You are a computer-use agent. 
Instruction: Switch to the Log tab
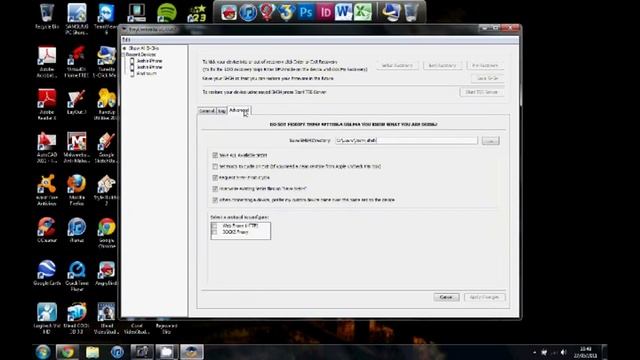[x=222, y=111]
